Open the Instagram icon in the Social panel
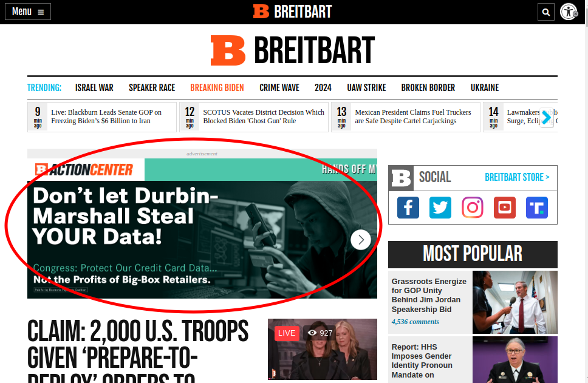Image resolution: width=588 pixels, height=383 pixels. pyautogui.click(x=472, y=208)
